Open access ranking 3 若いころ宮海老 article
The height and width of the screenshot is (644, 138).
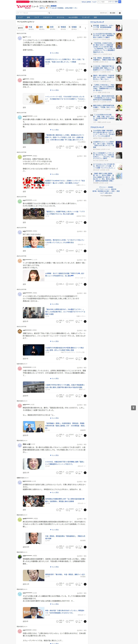tap(104, 156)
